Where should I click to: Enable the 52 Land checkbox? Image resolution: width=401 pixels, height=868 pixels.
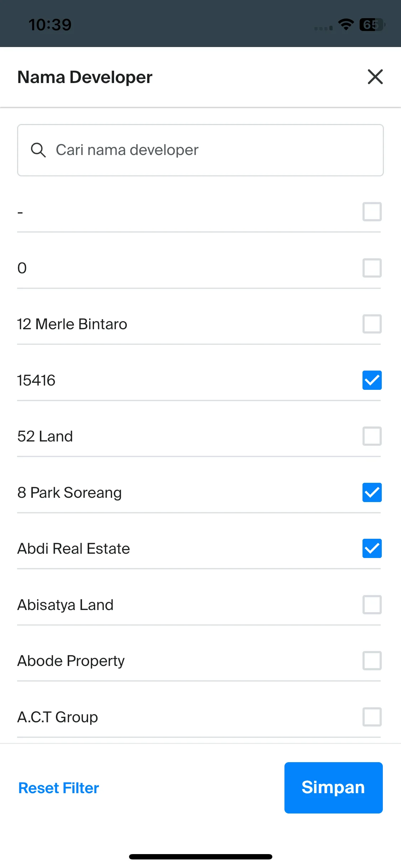click(x=372, y=436)
